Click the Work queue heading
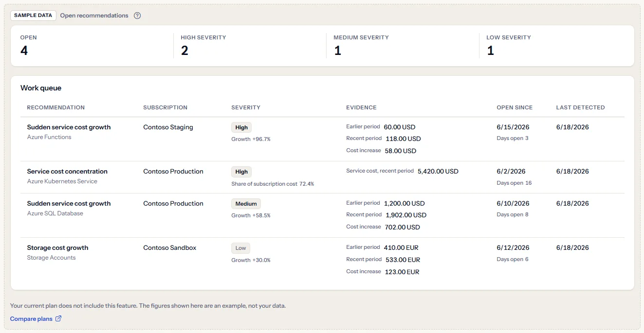 pyautogui.click(x=41, y=88)
